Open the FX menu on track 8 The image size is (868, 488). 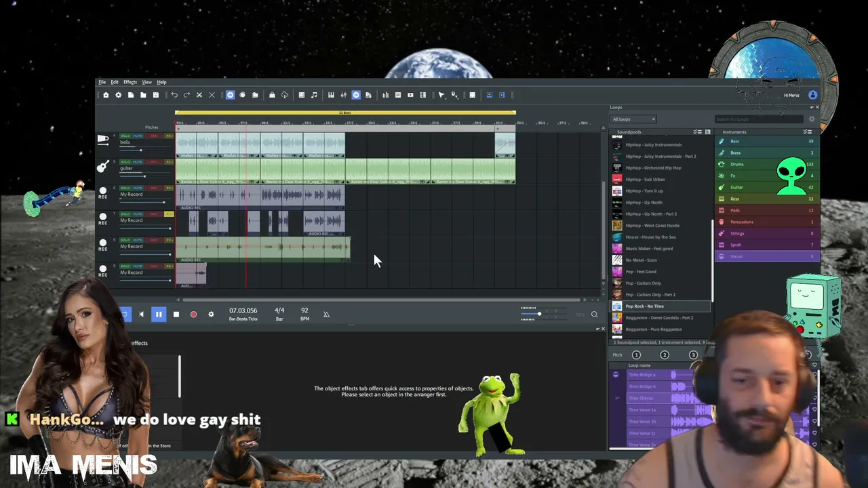point(170,240)
